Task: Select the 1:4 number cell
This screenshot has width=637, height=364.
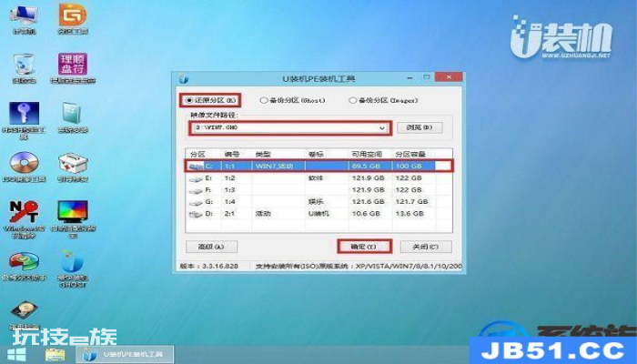Action: tap(229, 201)
